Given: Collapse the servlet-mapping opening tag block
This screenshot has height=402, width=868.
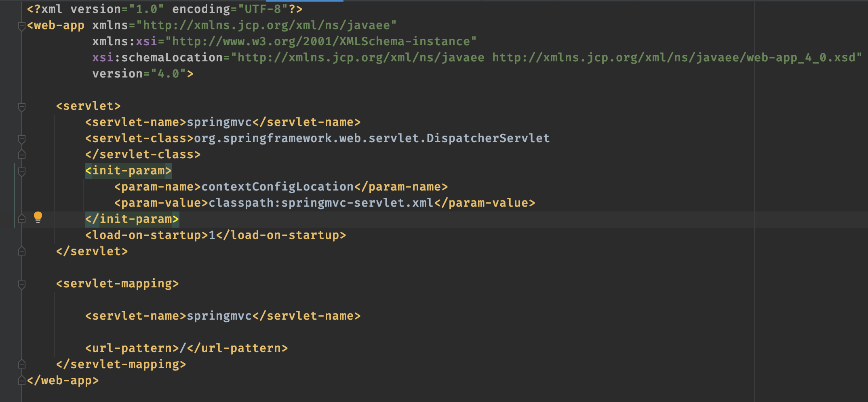Looking at the screenshot, I should [22, 285].
